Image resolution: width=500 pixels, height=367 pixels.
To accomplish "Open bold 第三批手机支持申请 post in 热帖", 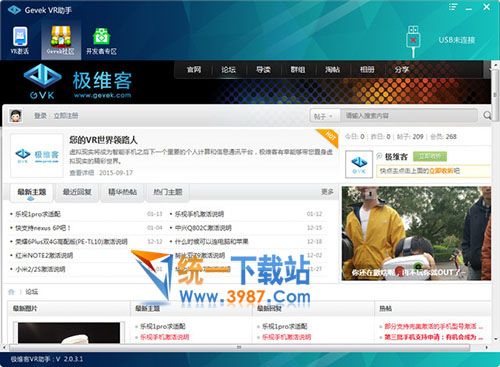I will pyautogui.click(x=434, y=337).
